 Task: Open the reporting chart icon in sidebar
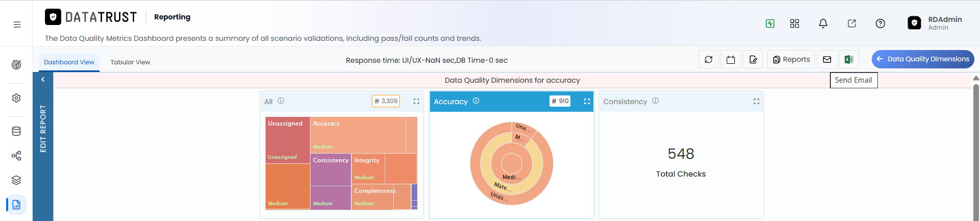[16, 205]
